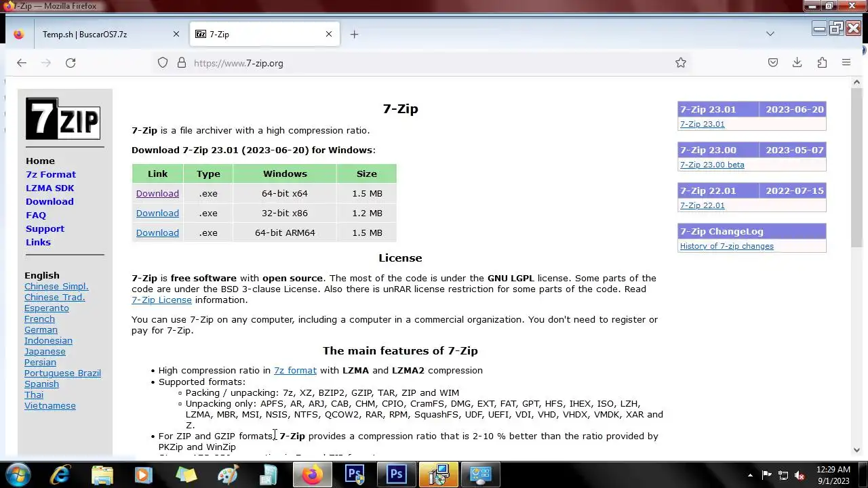Switch language to Thai
868x488 pixels.
coord(34,395)
